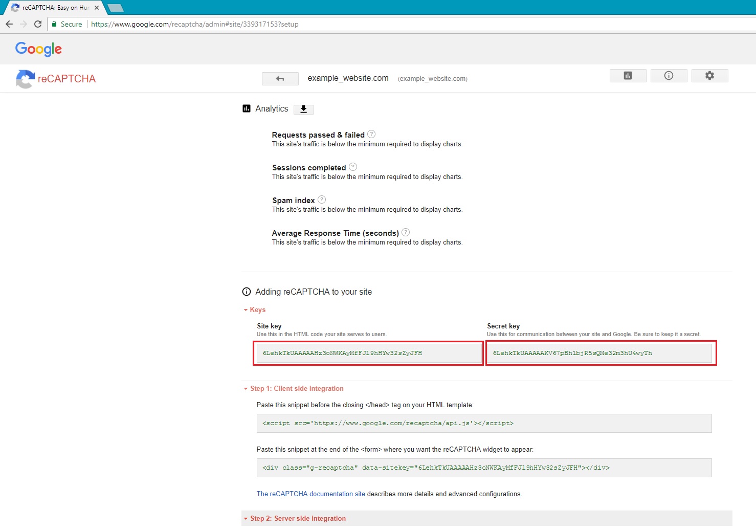Click help icon next to Sessions completed
756x532 pixels.
pyautogui.click(x=353, y=167)
